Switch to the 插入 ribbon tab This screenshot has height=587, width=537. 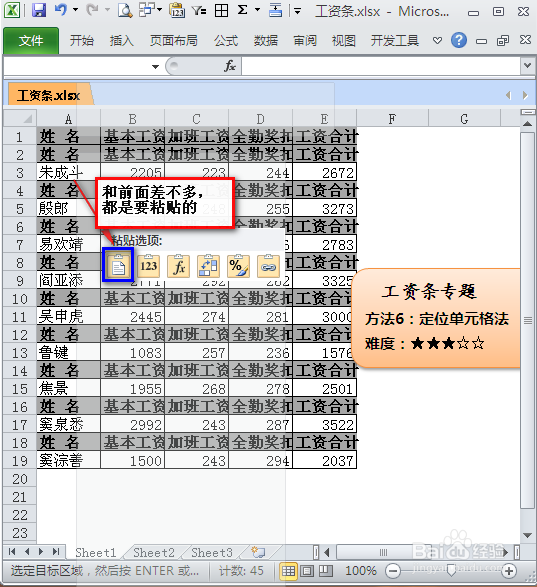point(121,40)
